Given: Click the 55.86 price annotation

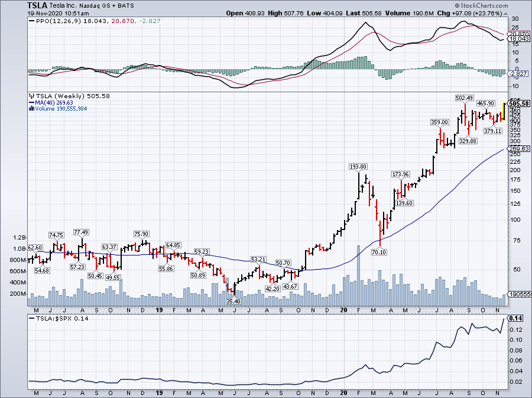Looking at the screenshot, I should click(166, 268).
